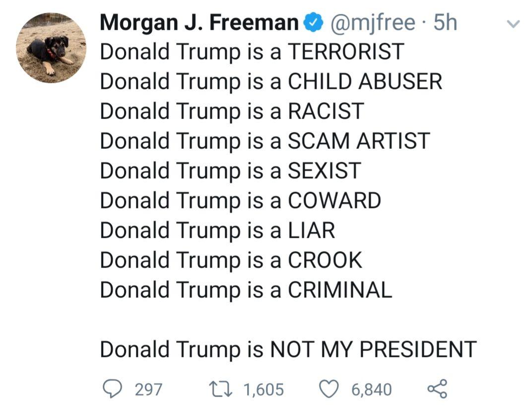Click the tweet line ending in TERRORIST
This screenshot has height=409, width=532.
point(252,52)
